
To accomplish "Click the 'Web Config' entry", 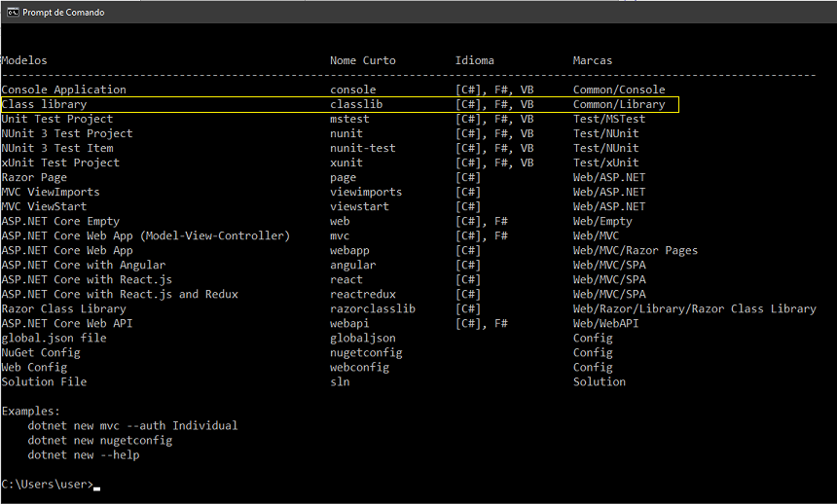I will tap(34, 368).
